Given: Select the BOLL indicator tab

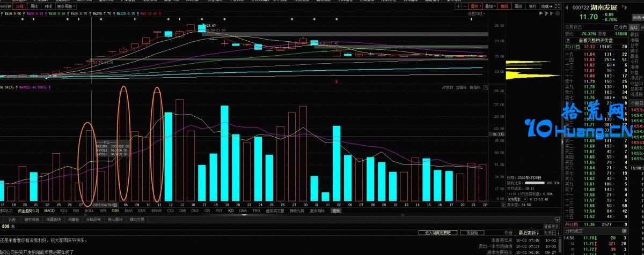Looking at the screenshot, I should (x=89, y=211).
